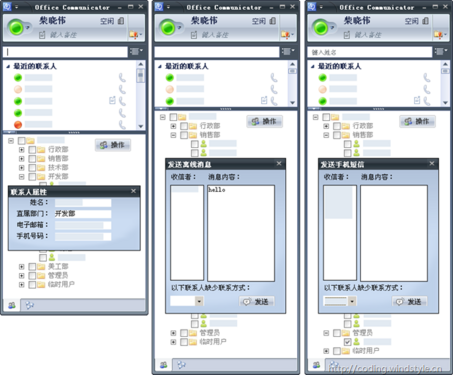This screenshot has height=375, width=453.
Task: Click the phone icon of the red-status contact
Action: point(122,125)
